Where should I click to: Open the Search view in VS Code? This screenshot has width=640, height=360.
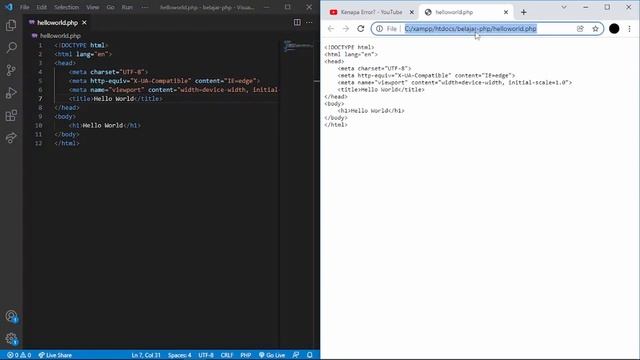coord(11,48)
